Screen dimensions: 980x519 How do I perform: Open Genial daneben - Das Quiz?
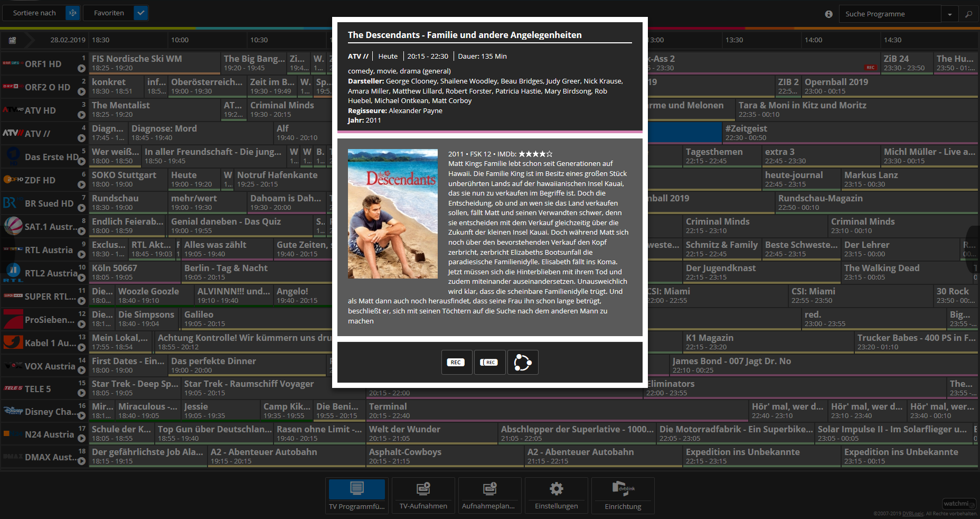(241, 226)
